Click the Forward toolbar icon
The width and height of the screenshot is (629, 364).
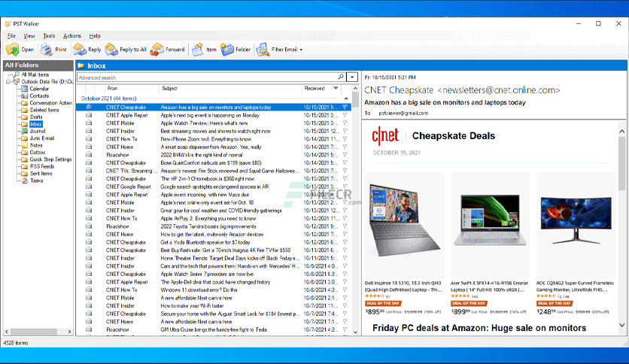(156, 50)
